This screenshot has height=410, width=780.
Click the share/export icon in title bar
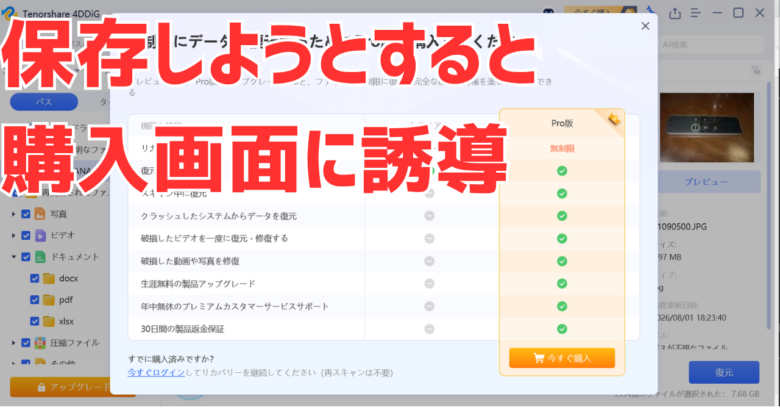(x=675, y=13)
